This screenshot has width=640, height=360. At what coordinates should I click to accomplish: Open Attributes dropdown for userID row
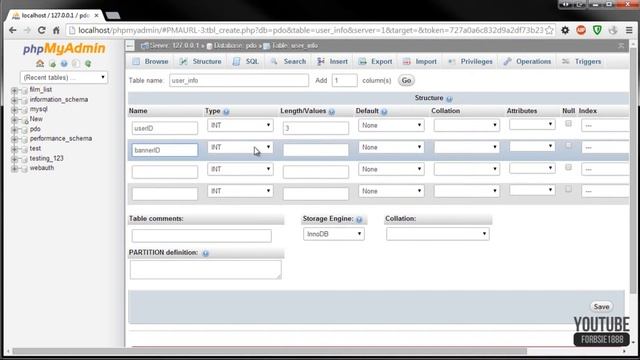532,124
